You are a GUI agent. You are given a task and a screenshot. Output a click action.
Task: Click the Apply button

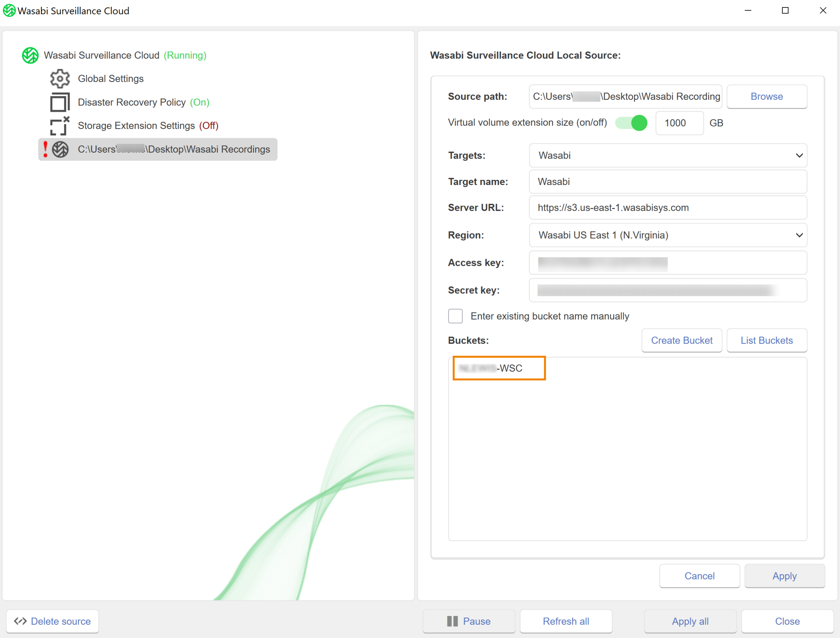click(x=785, y=576)
